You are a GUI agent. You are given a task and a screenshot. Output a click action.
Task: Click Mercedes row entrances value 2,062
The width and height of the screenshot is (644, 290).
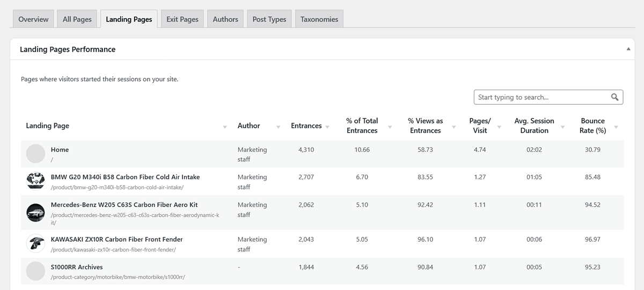point(306,205)
